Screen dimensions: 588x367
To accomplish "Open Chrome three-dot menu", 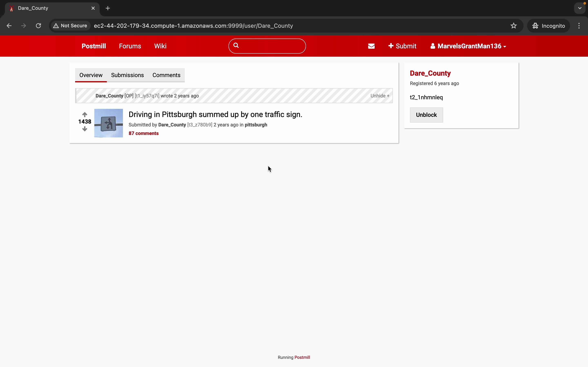I will [x=579, y=26].
